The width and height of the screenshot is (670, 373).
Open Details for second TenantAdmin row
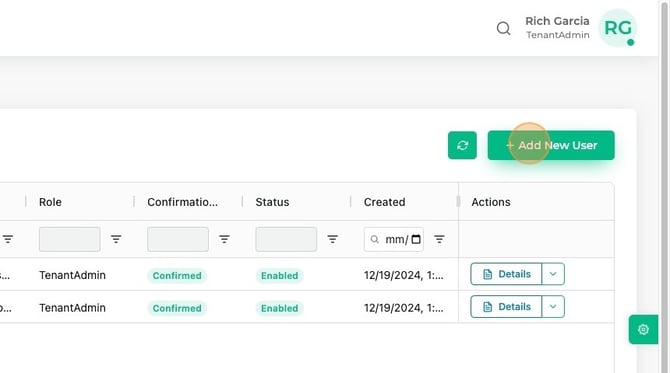pyautogui.click(x=506, y=307)
